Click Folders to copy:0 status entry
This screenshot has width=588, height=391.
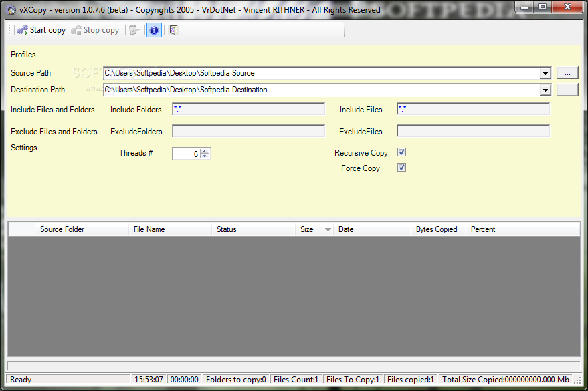[236, 380]
